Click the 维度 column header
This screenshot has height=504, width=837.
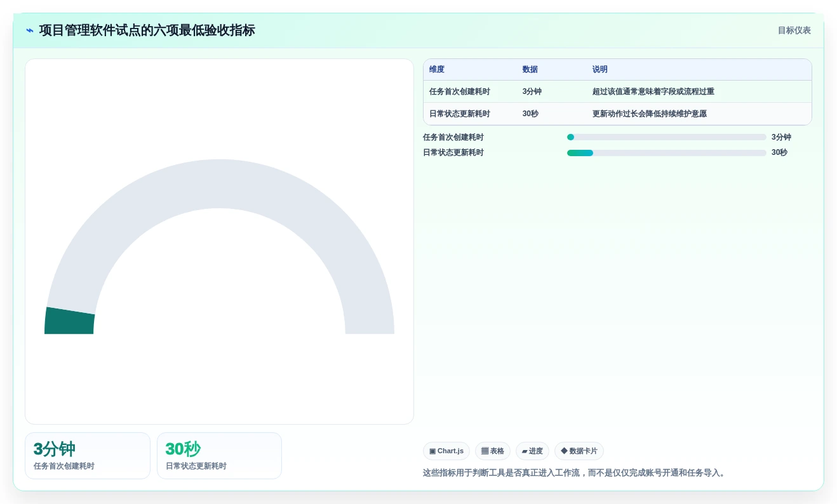click(x=437, y=70)
